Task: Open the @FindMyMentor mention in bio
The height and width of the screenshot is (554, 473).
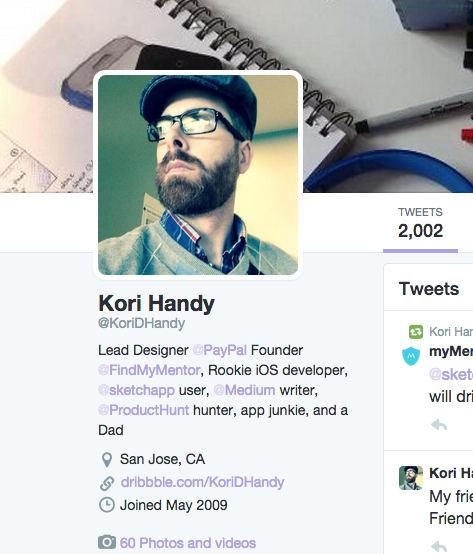Action: (x=149, y=370)
